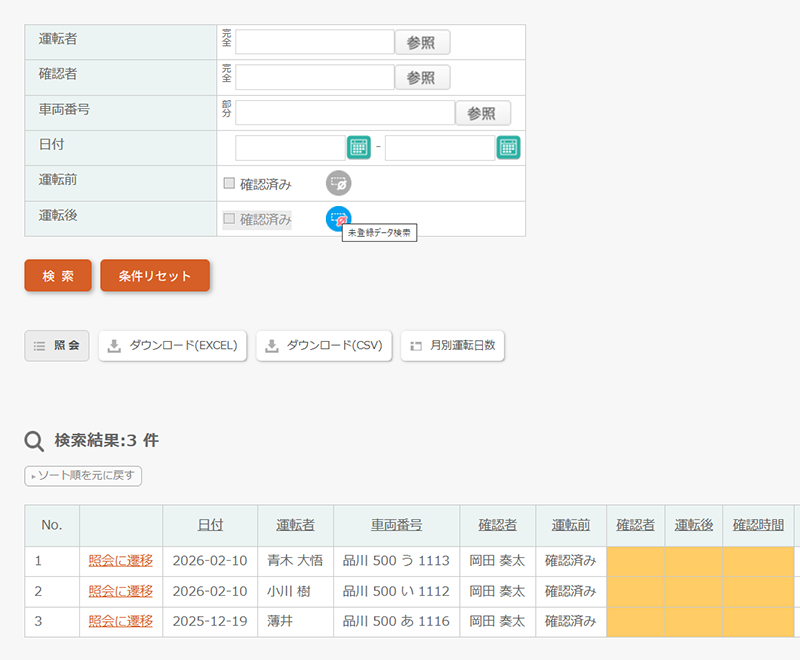Screen dimensions: 800x660
Task: Click unregistered data search icon for 運転前
Action: coord(339,184)
